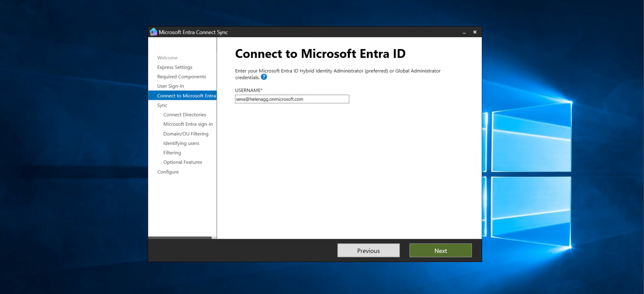
Task: Click the Microsoft Entra Connect Sync app icon
Action: [x=153, y=32]
